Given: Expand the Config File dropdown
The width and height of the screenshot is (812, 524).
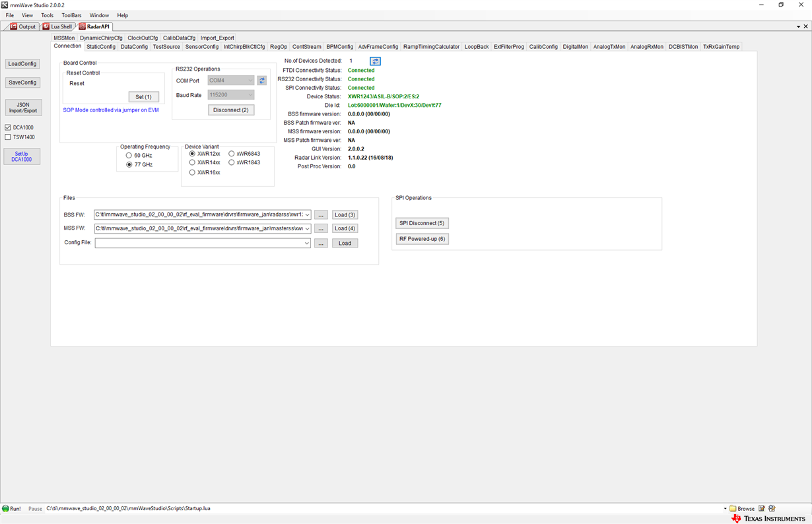Looking at the screenshot, I should 307,244.
